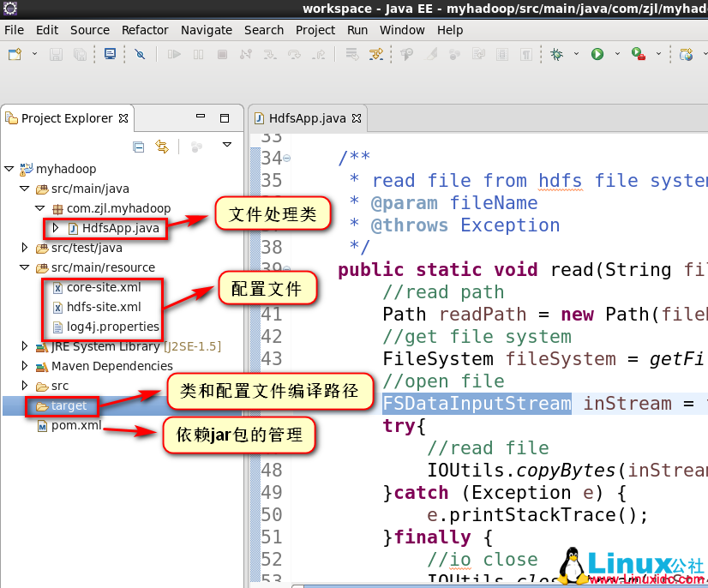708x588 pixels.
Task: Toggle Link with Editor in Project Explorer
Action: tap(165, 146)
